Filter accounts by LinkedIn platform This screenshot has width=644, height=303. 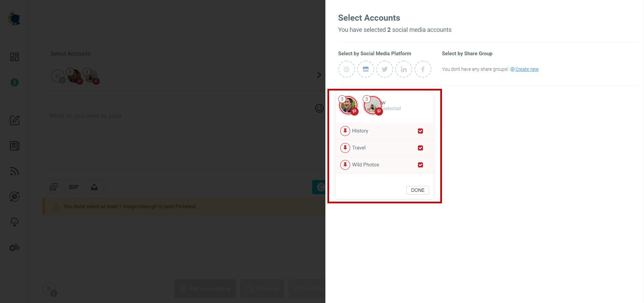point(404,69)
